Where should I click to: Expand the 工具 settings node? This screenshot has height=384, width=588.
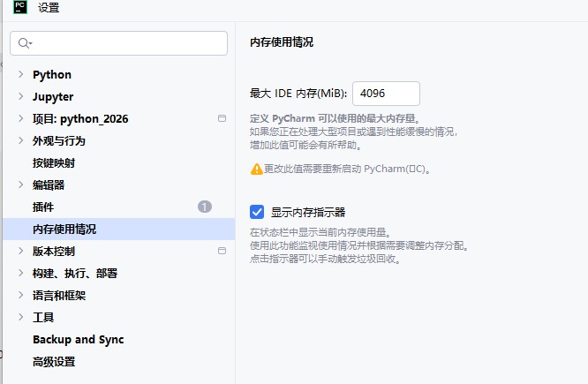[20, 317]
